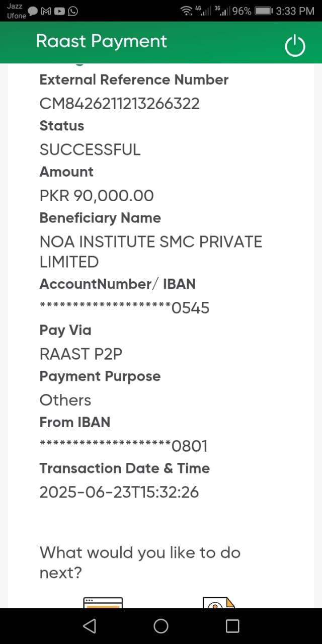Image resolution: width=322 pixels, height=644 pixels.
Task: Tap the WhatsApp notification icon
Action: [x=73, y=11]
